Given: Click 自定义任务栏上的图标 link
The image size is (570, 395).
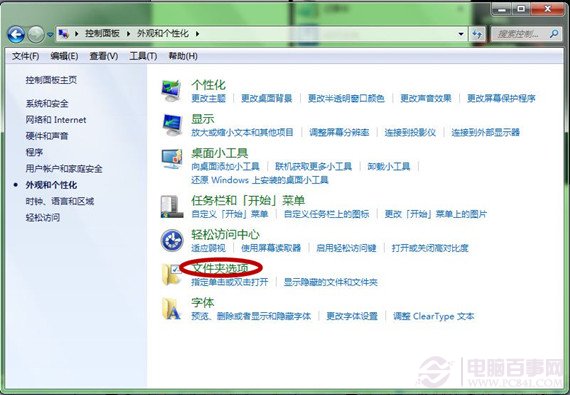Looking at the screenshot, I should 326,214.
